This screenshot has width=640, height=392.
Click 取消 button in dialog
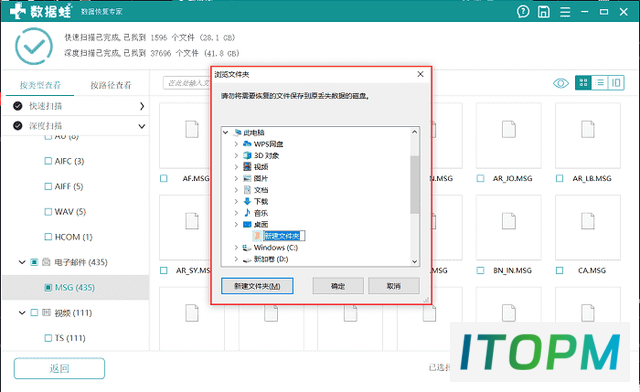393,286
